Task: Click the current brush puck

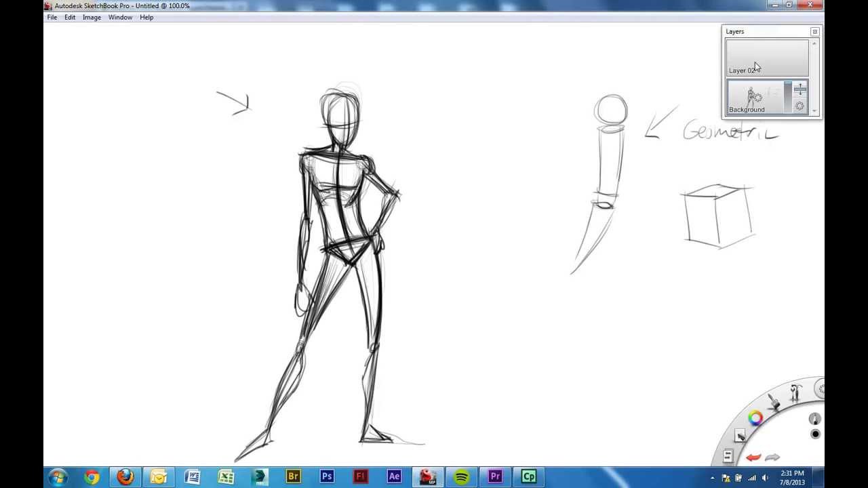Action: click(x=815, y=420)
